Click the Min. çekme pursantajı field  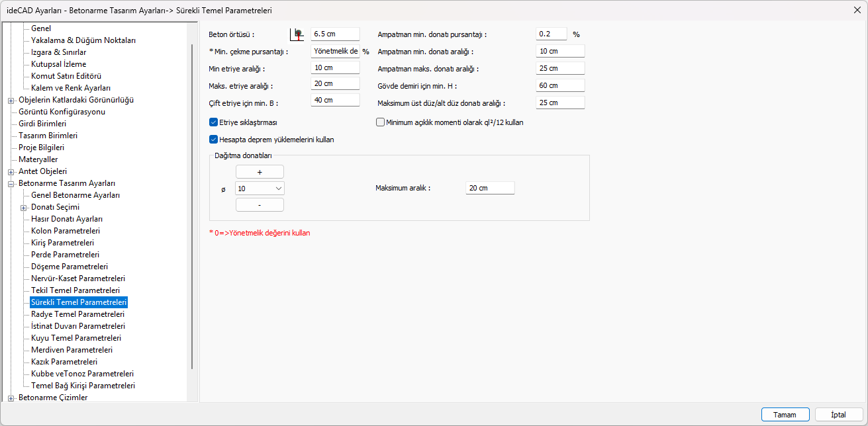(x=335, y=51)
